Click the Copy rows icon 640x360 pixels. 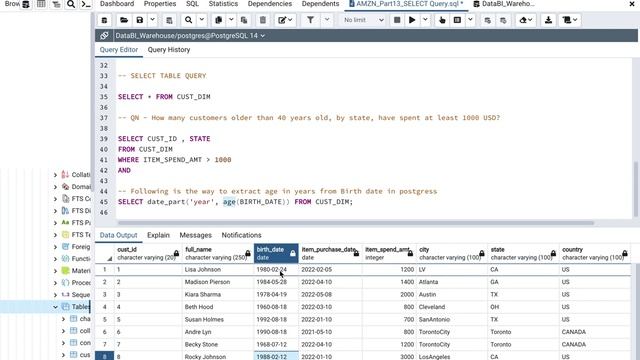(x=218, y=20)
